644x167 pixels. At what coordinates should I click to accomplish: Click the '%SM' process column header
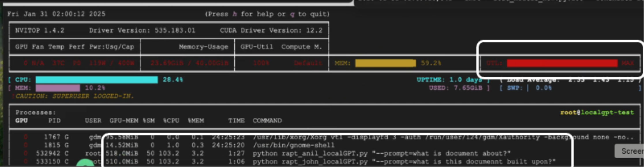149,120
